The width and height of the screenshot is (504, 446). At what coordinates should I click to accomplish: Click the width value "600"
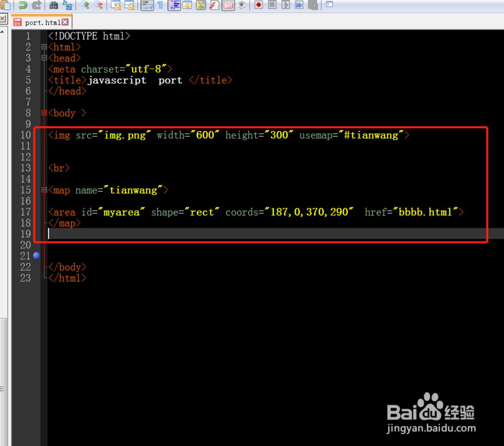pos(205,135)
